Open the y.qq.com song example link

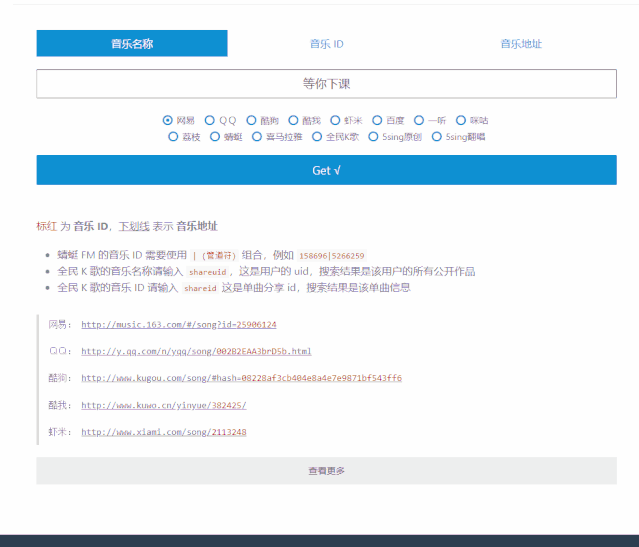pos(196,352)
